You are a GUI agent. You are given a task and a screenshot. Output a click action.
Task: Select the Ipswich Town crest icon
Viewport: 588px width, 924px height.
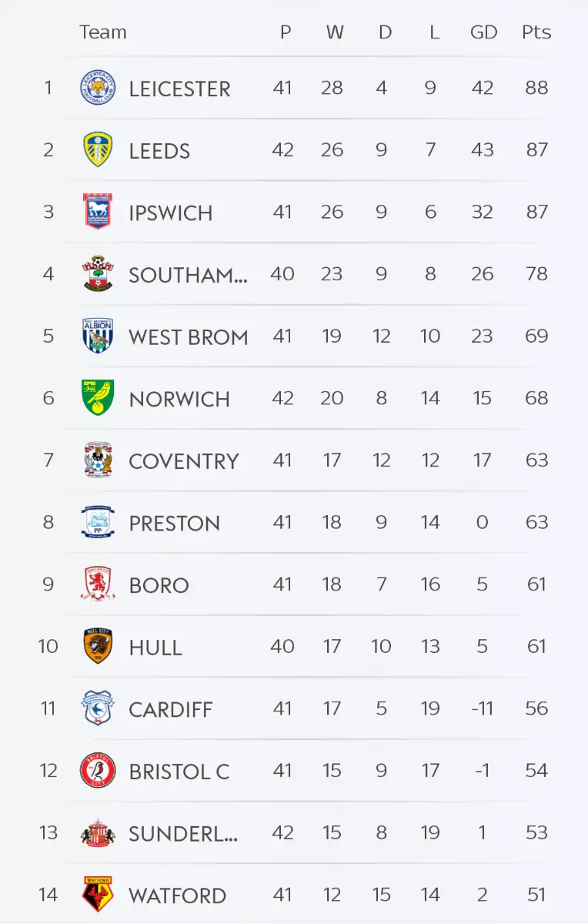click(98, 212)
